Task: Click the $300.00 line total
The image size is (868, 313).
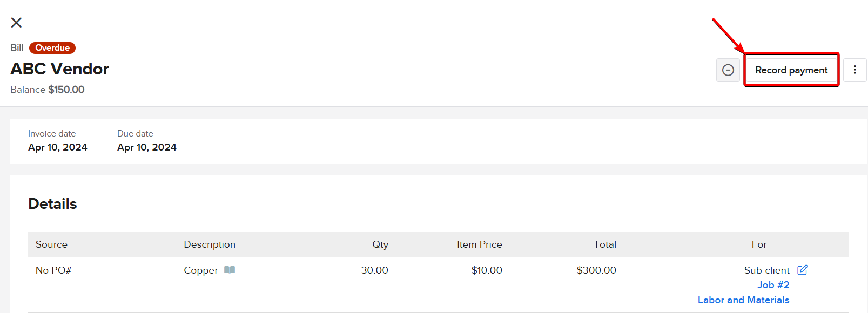Action: point(596,270)
